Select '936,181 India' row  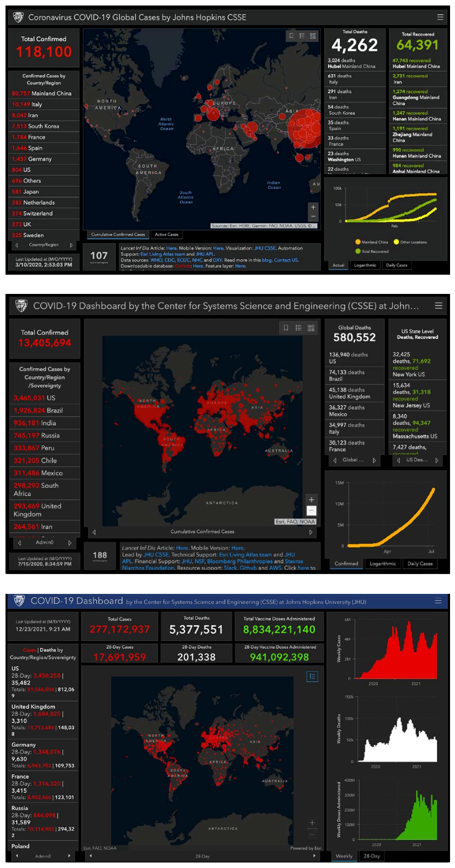tap(45, 423)
